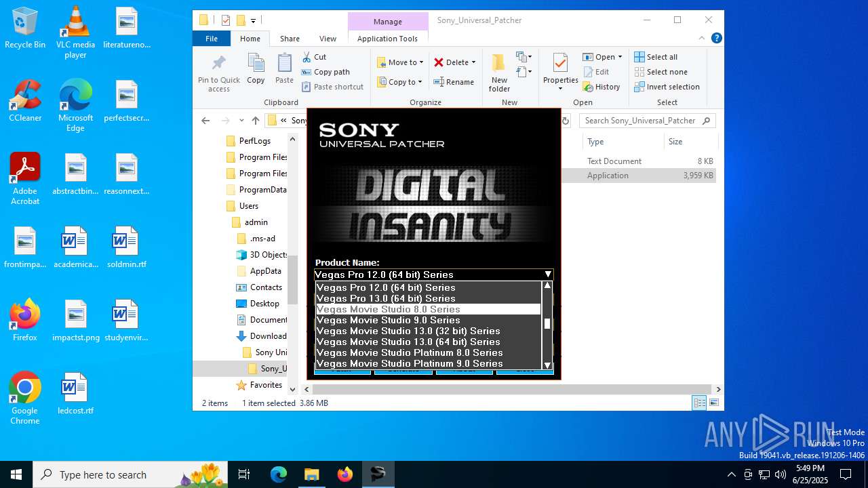The height and width of the screenshot is (488, 868).
Task: Switch to the Share tab
Action: (290, 39)
